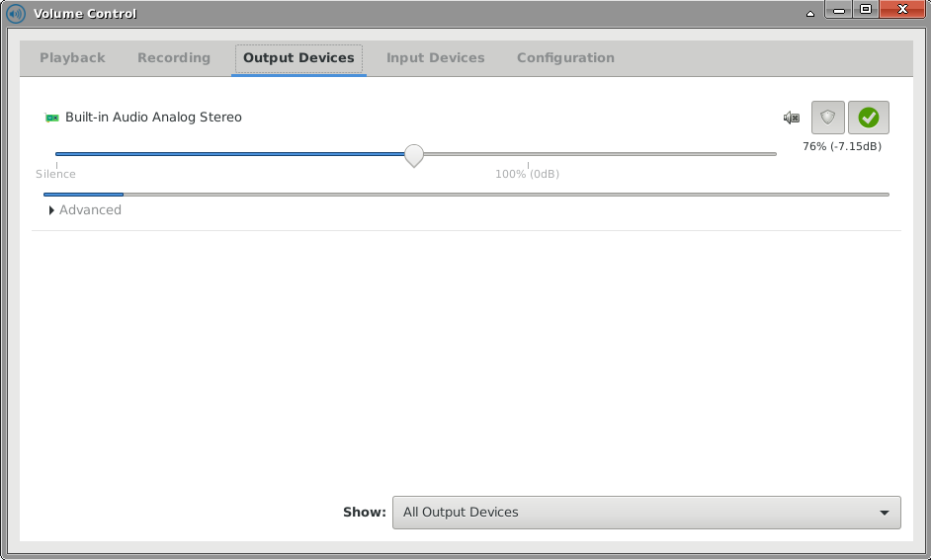
Task: Maximize the Volume Control window
Action: [866, 12]
